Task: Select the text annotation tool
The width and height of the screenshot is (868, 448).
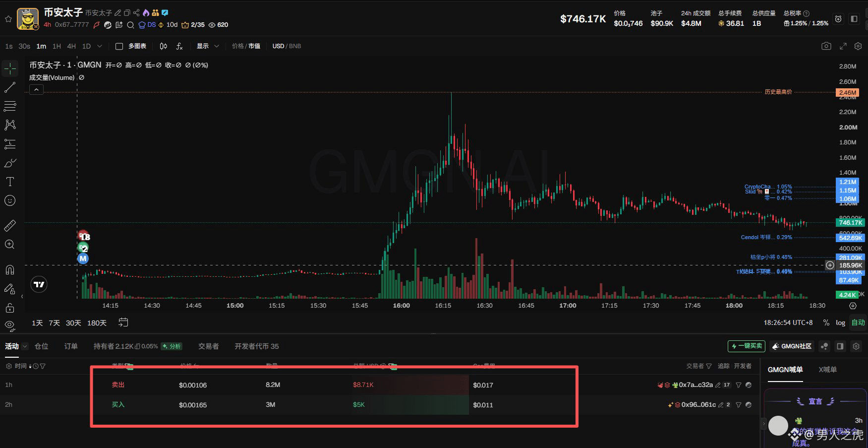Action: point(10,182)
